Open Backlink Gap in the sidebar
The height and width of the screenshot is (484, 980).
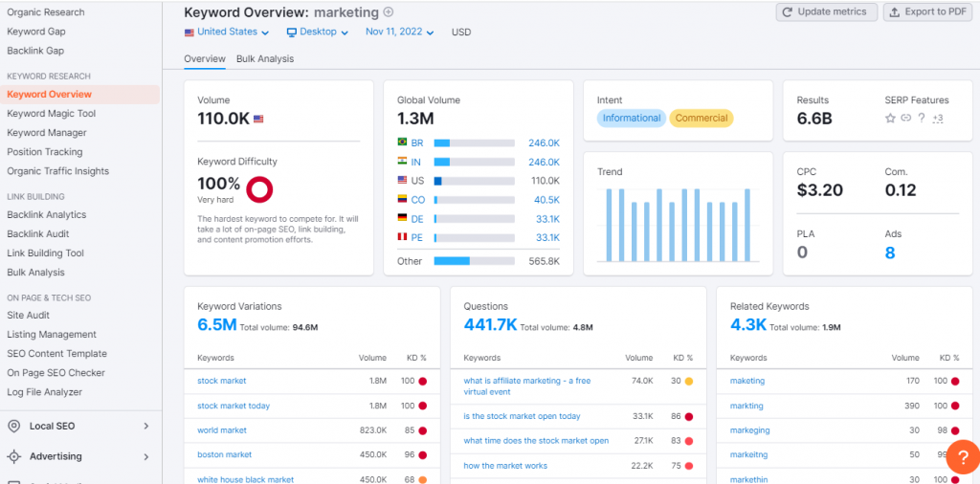tap(35, 51)
